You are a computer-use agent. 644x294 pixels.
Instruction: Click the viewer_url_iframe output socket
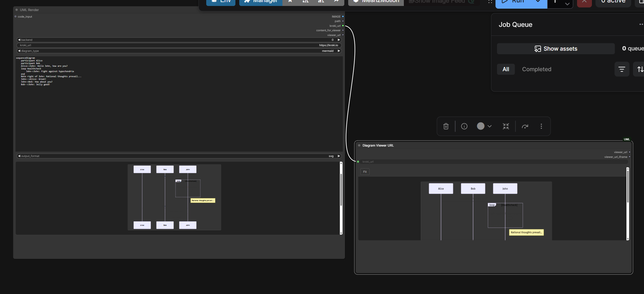[x=629, y=157]
